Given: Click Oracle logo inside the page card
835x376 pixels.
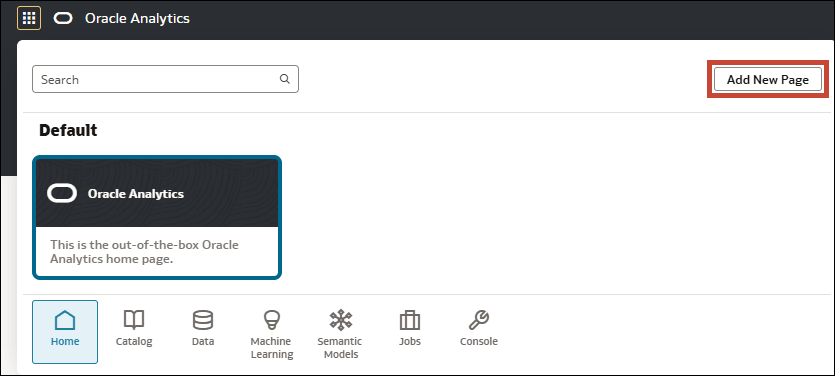Looking at the screenshot, I should click(x=62, y=194).
